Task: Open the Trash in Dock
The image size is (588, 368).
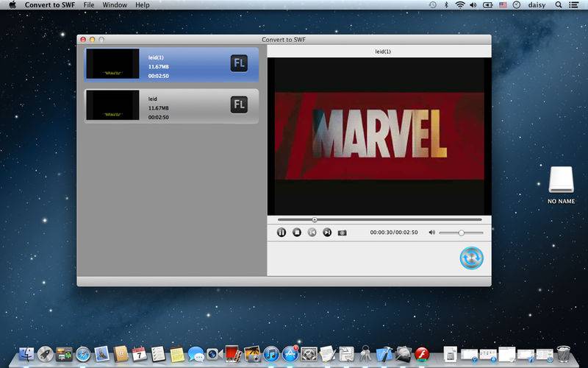Action: point(563,354)
